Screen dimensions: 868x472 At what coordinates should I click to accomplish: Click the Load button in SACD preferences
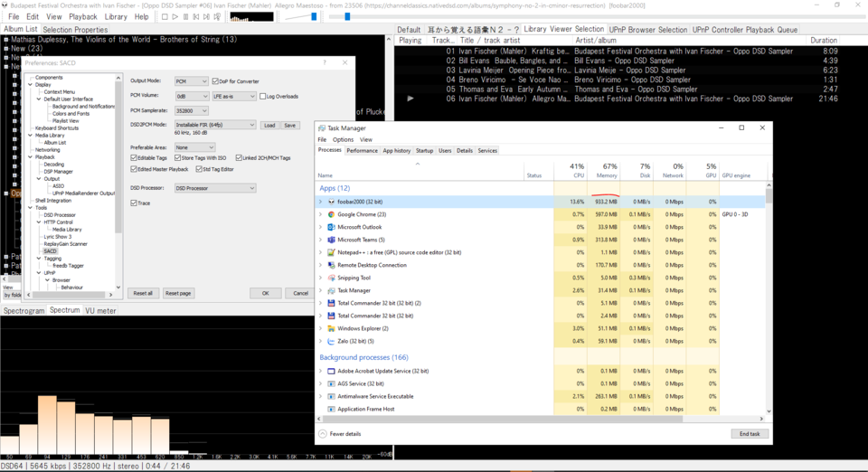(269, 125)
